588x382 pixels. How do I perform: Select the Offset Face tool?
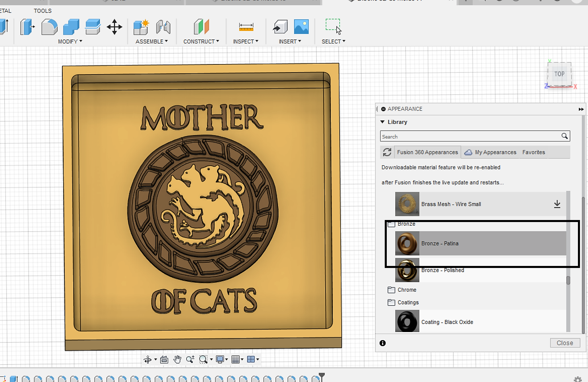point(93,27)
